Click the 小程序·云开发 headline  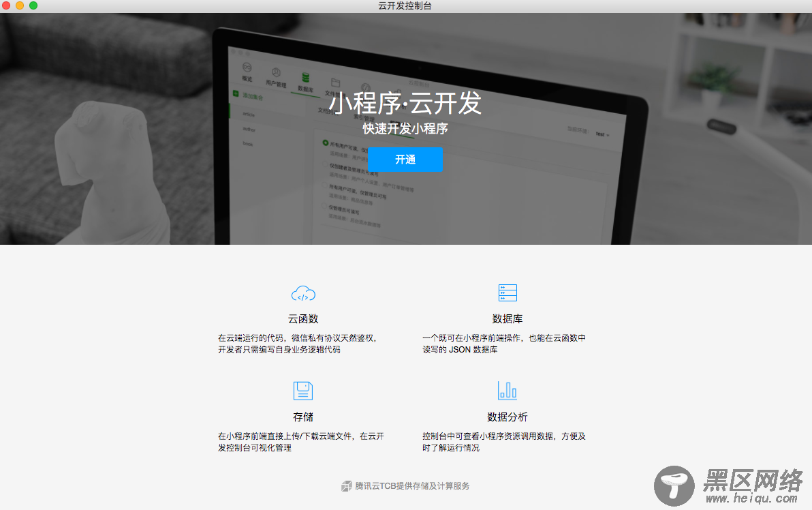point(405,103)
